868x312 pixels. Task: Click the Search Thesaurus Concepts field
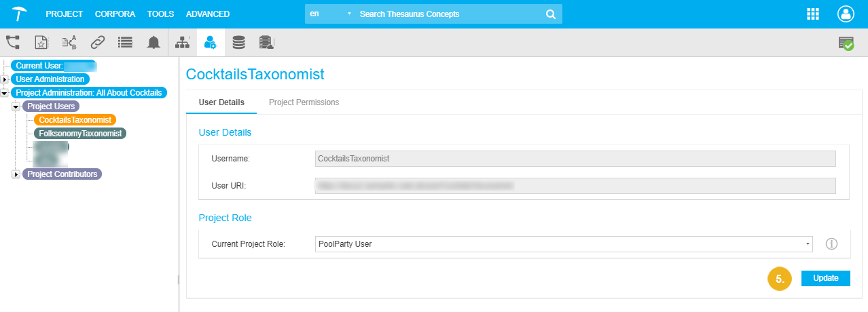[x=448, y=14]
